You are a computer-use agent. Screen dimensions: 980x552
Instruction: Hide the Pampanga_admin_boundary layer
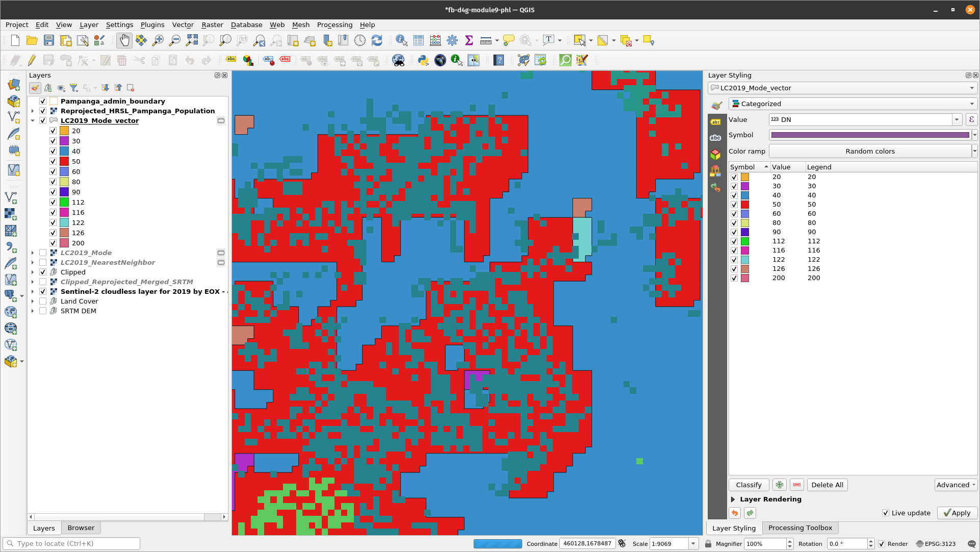coord(43,101)
